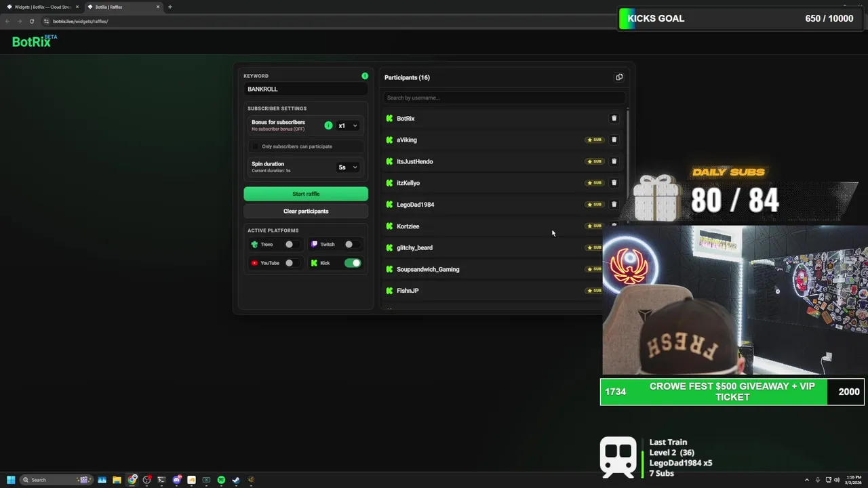Select participant Soupsandwich_Gaming
This screenshot has width=868, height=488.
click(x=428, y=269)
